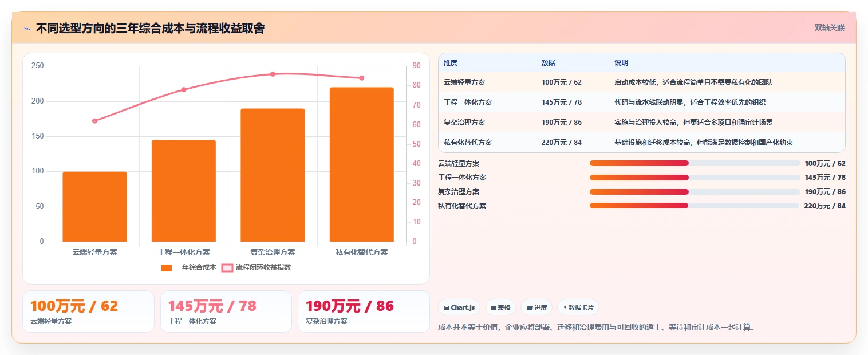This screenshot has height=355, width=868.
Task: Click the orange bar for 复杂治理方案
Action: 273,175
